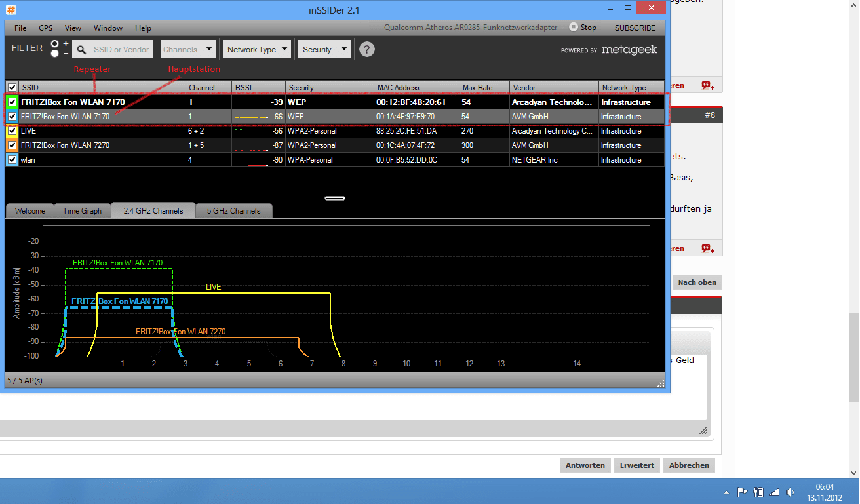Click the upper multi-quote icon in forum page
Screen dimensions: 860x504
pyautogui.click(x=708, y=85)
